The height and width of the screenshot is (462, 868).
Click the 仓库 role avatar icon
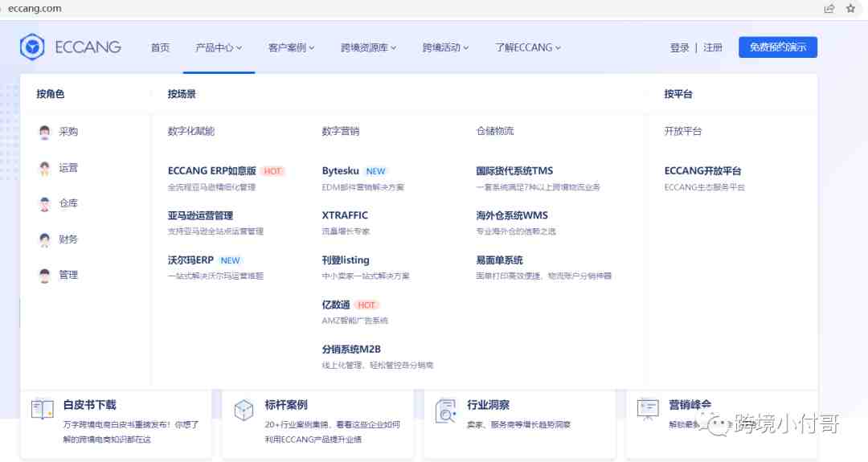click(45, 203)
